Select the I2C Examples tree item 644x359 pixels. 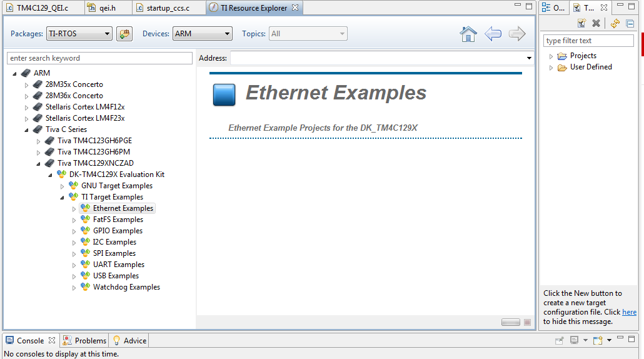[114, 242]
